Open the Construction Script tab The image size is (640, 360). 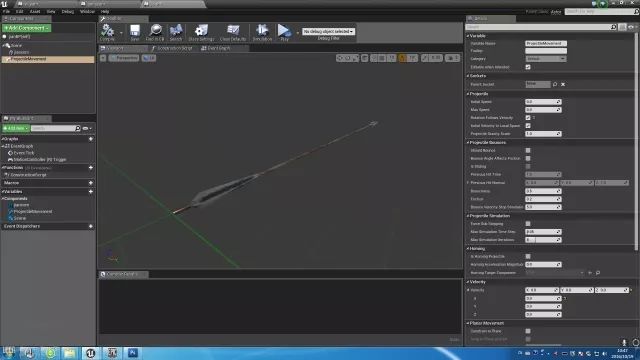172,48
